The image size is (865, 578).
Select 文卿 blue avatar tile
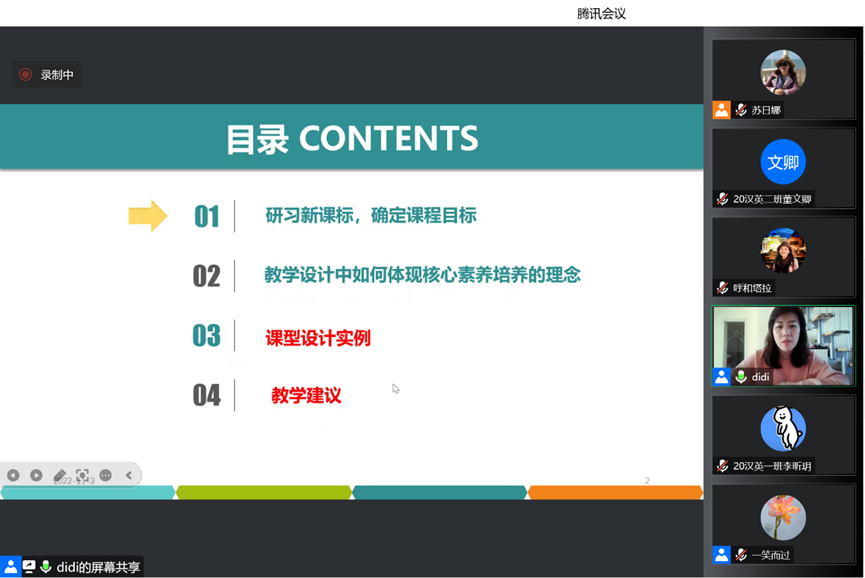point(783,162)
